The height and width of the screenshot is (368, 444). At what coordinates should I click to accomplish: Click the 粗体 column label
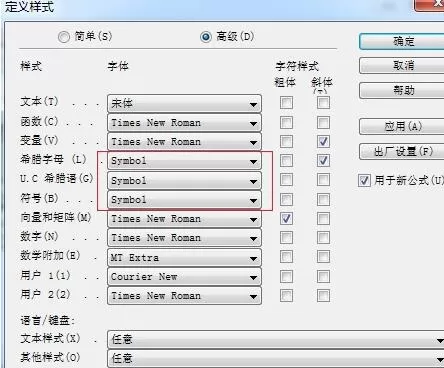(x=285, y=82)
